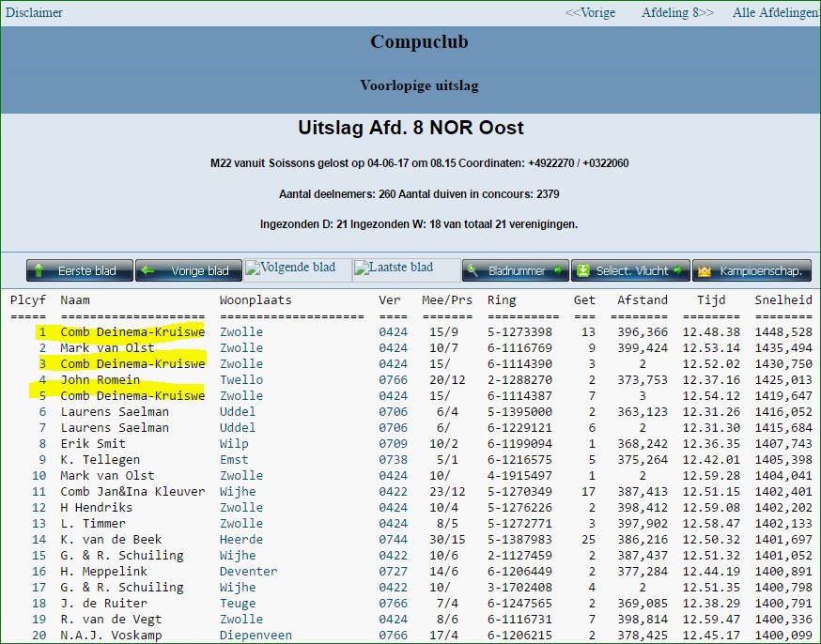Click Teuge link for J. de Ruiter
The image size is (821, 644).
click(238, 604)
